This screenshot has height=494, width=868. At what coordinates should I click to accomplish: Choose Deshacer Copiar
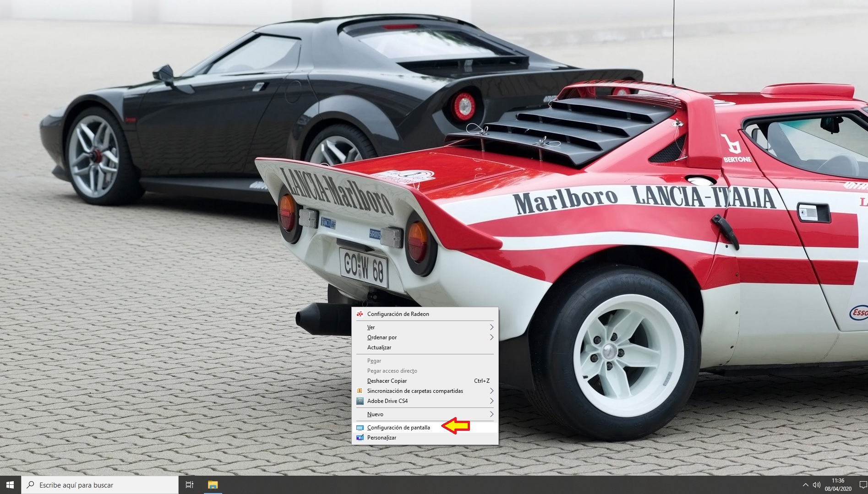point(425,381)
